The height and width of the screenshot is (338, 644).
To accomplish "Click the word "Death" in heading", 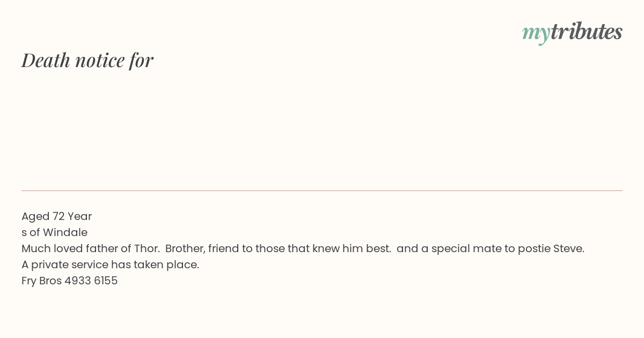I will pos(46,60).
